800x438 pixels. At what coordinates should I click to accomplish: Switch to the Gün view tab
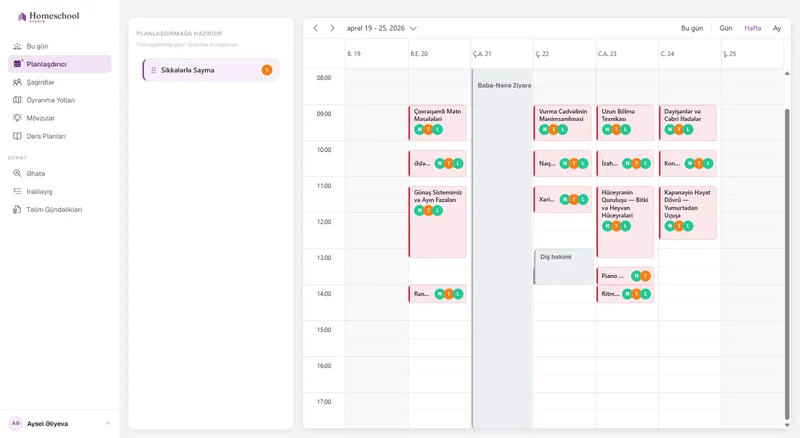click(726, 28)
